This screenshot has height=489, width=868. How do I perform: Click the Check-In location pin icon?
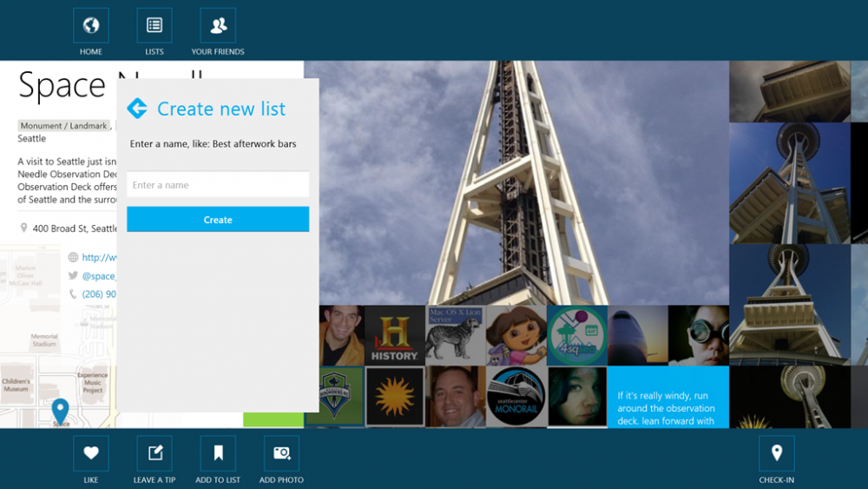776,453
